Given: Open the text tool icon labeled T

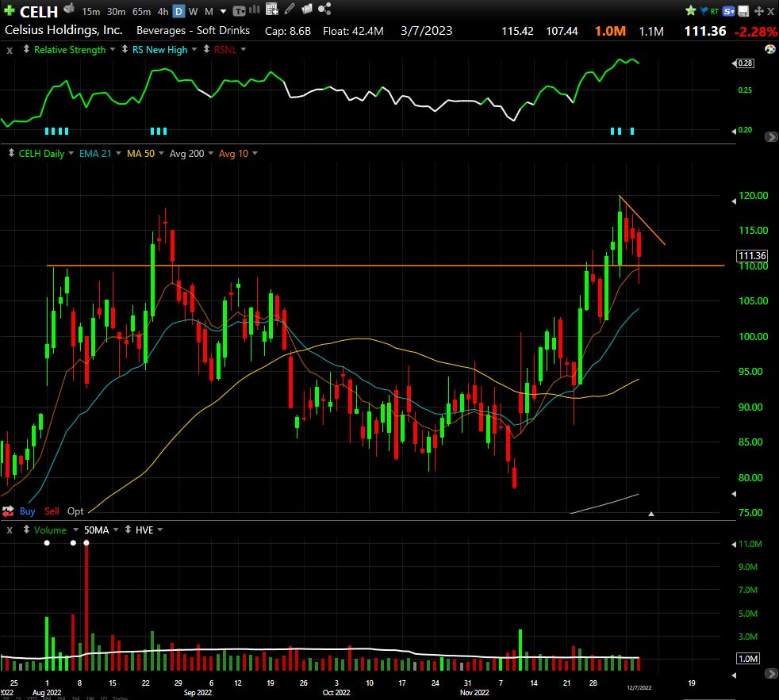Looking at the screenshot, I should (239, 11).
